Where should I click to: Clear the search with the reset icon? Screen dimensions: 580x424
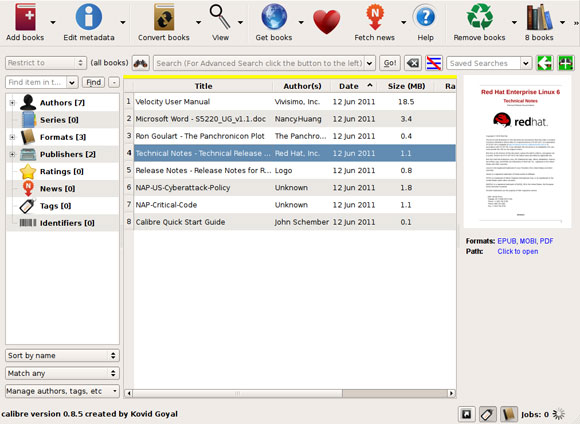(x=412, y=63)
